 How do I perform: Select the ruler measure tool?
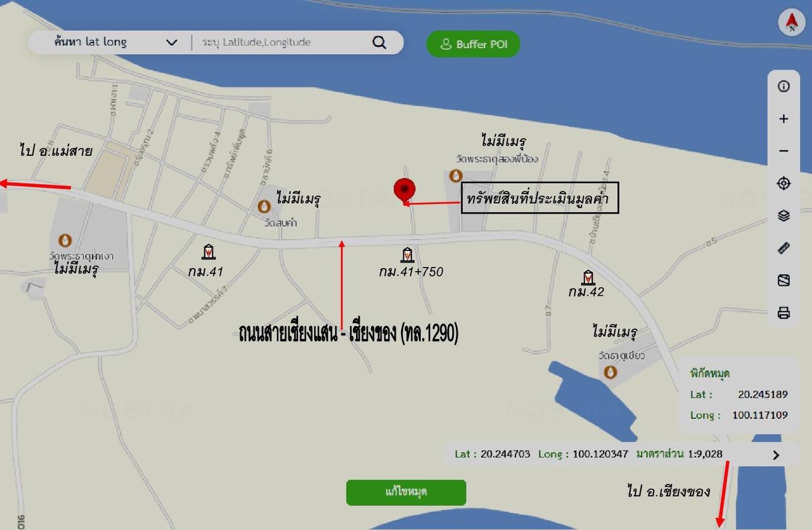click(784, 248)
